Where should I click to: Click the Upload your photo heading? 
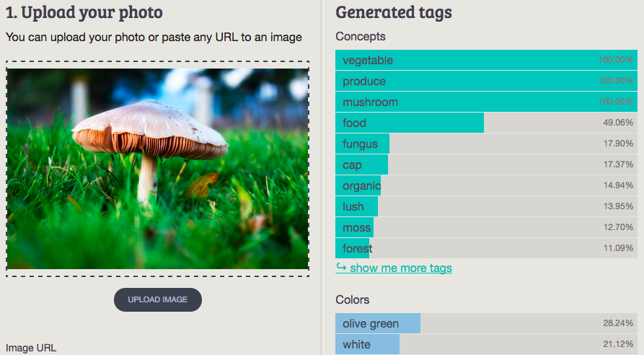pos(84,12)
